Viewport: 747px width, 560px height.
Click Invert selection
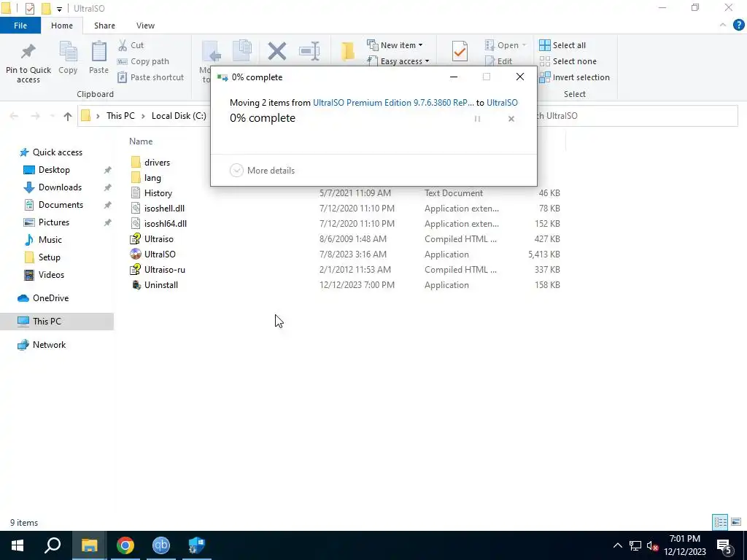(x=575, y=77)
